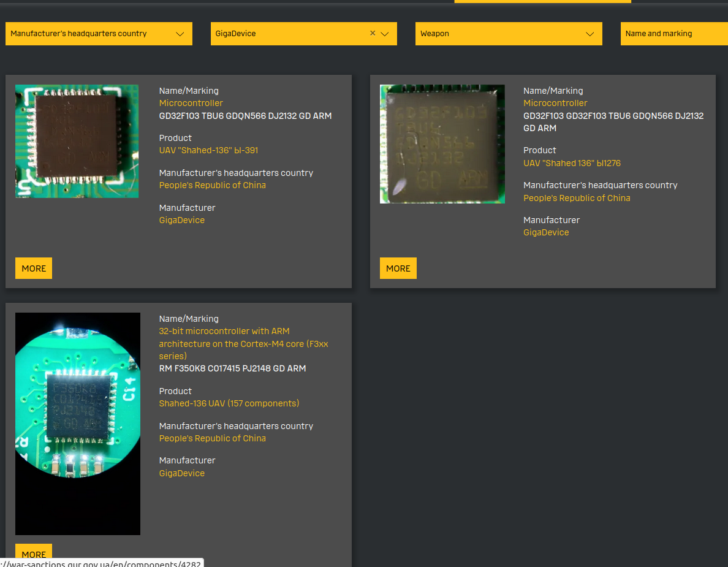Follow UAV "Shahed-136" Ы-391 product link
The width and height of the screenshot is (728, 567).
(208, 150)
